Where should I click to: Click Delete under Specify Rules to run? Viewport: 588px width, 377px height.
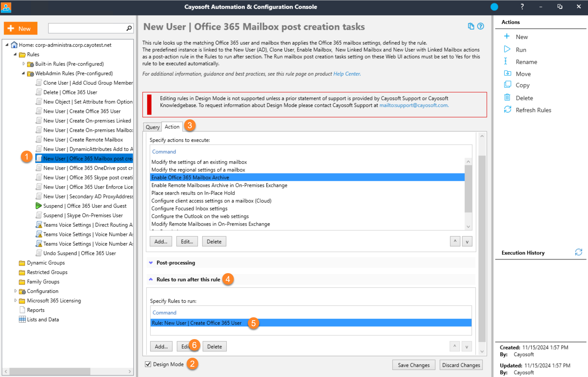click(215, 347)
